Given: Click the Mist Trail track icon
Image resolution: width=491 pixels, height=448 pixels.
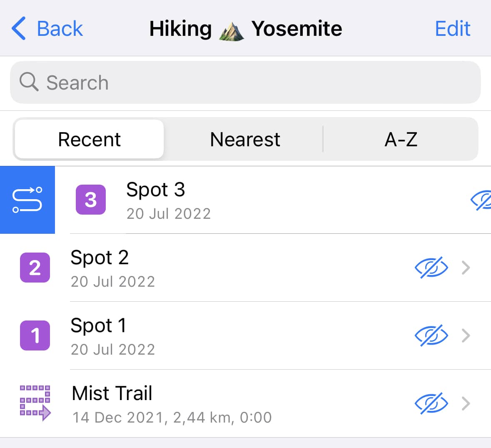Looking at the screenshot, I should (35, 403).
